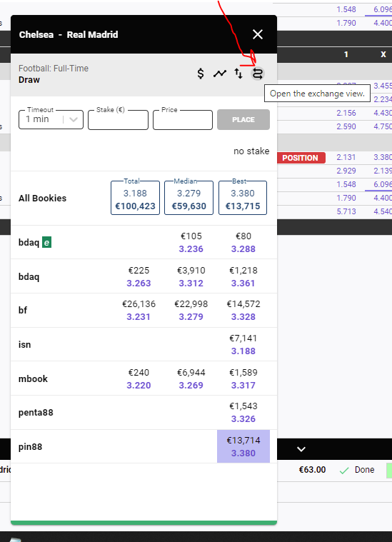Click bdaq price 3.312

pyautogui.click(x=191, y=283)
